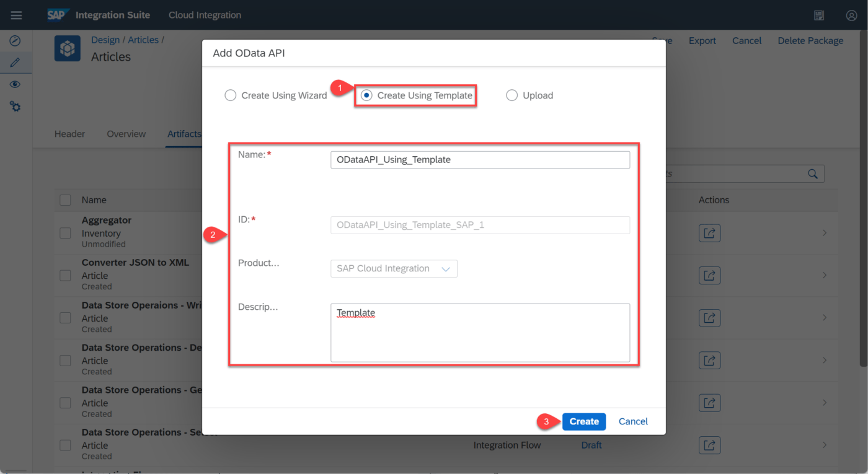Open actions icon for the Integration Flow Draft row
868x474 pixels.
[710, 445]
